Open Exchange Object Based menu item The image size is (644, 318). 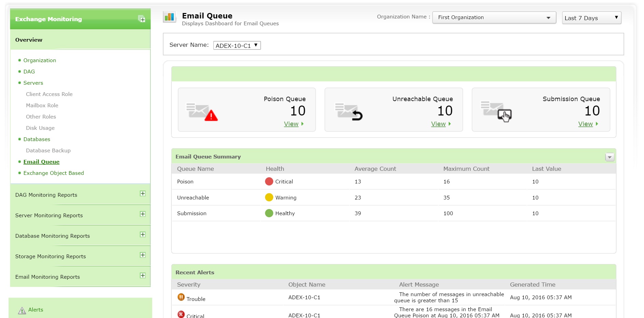click(53, 173)
